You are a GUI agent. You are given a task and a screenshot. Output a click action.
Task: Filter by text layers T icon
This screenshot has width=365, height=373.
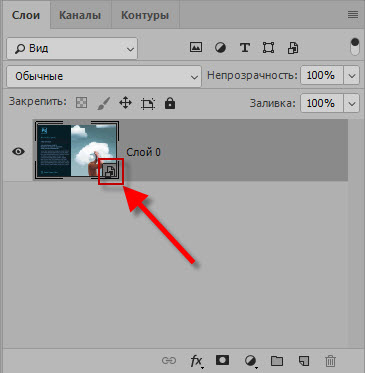245,48
